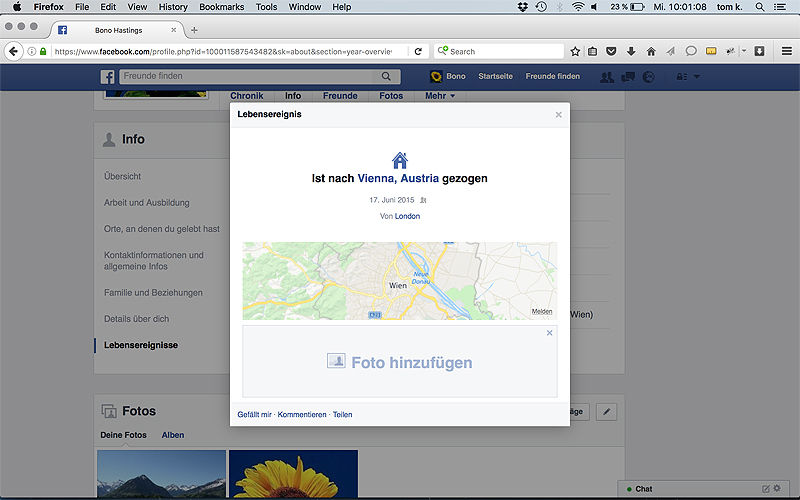Open the London link
This screenshot has height=500, width=800.
[407, 216]
